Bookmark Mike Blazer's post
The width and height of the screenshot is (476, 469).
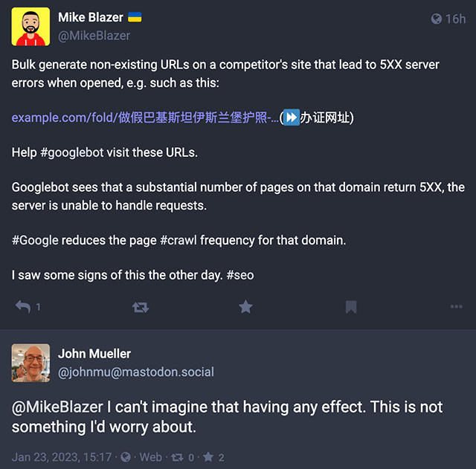tap(351, 306)
